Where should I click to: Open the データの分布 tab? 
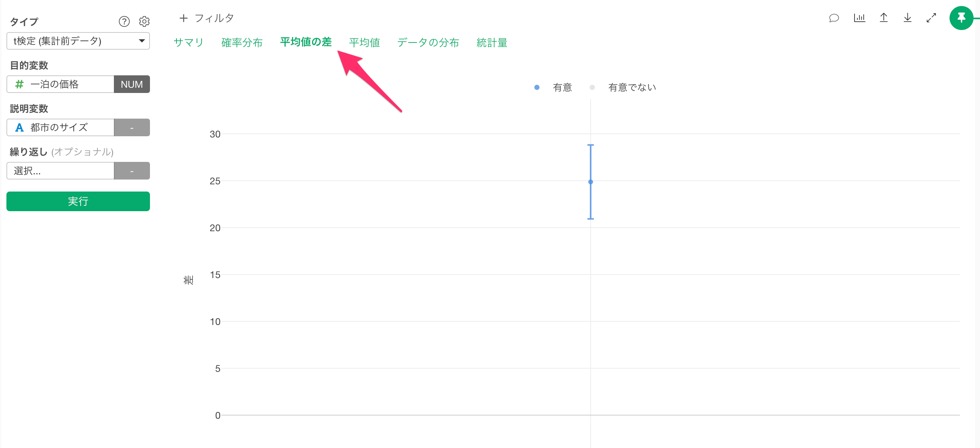pyautogui.click(x=428, y=42)
